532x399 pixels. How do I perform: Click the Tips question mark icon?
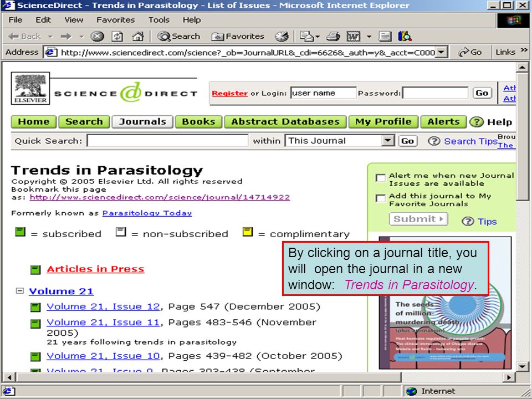468,222
